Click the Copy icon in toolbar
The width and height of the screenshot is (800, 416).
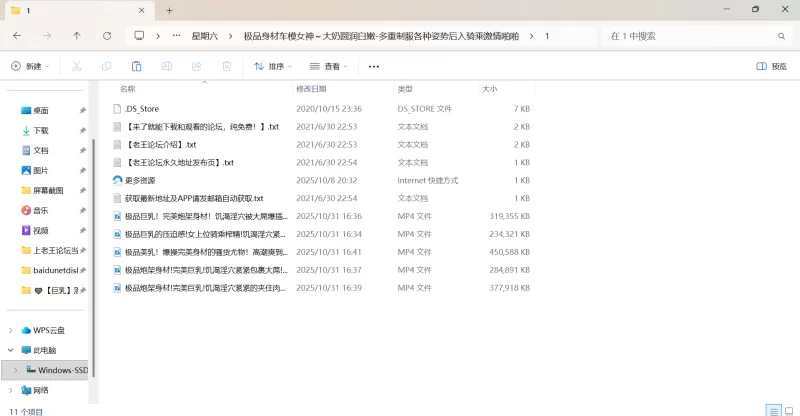coord(107,67)
